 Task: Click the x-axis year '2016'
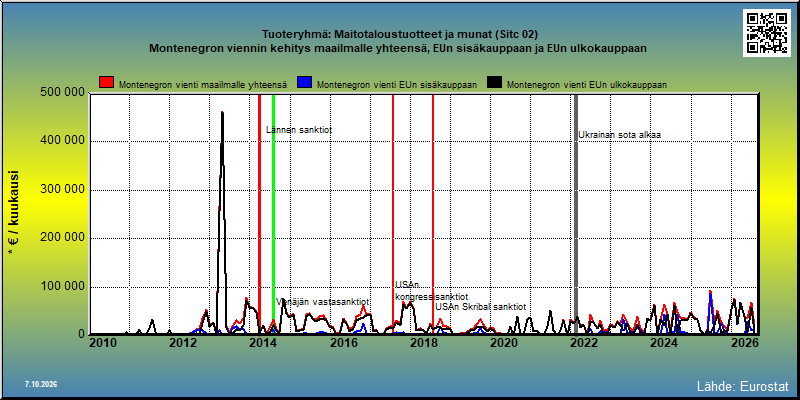pos(343,343)
